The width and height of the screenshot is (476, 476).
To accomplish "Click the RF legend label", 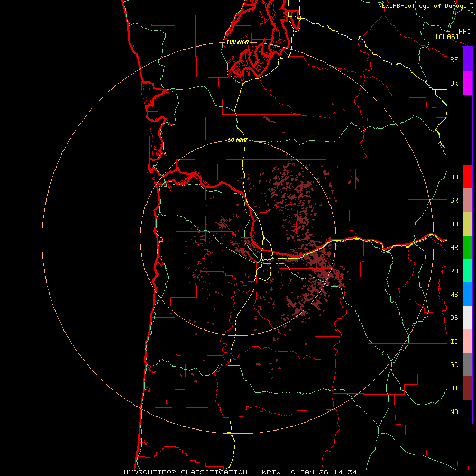I will pyautogui.click(x=454, y=59).
